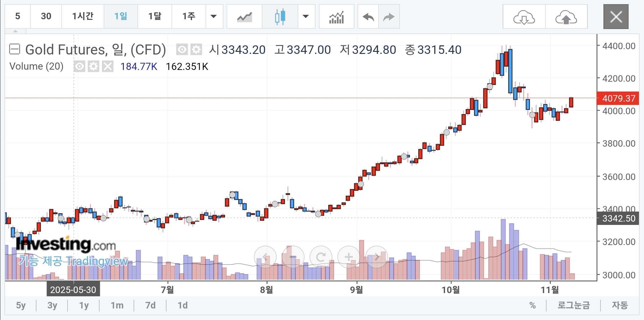Select the line chart style icon
The image size is (644, 320).
coord(244,17)
